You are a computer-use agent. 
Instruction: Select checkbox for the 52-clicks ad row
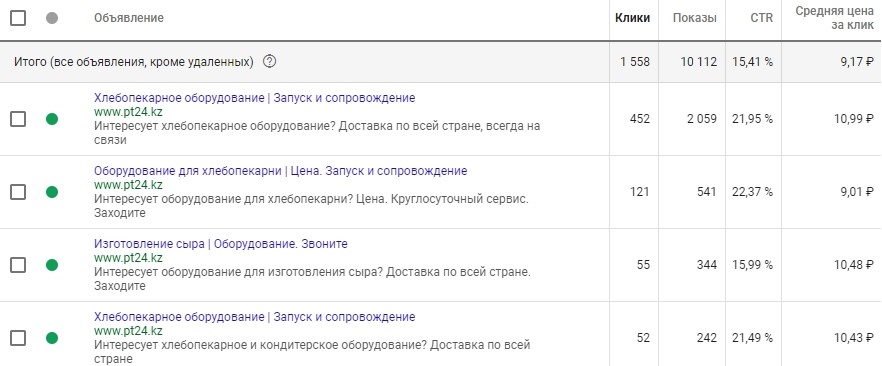click(18, 338)
